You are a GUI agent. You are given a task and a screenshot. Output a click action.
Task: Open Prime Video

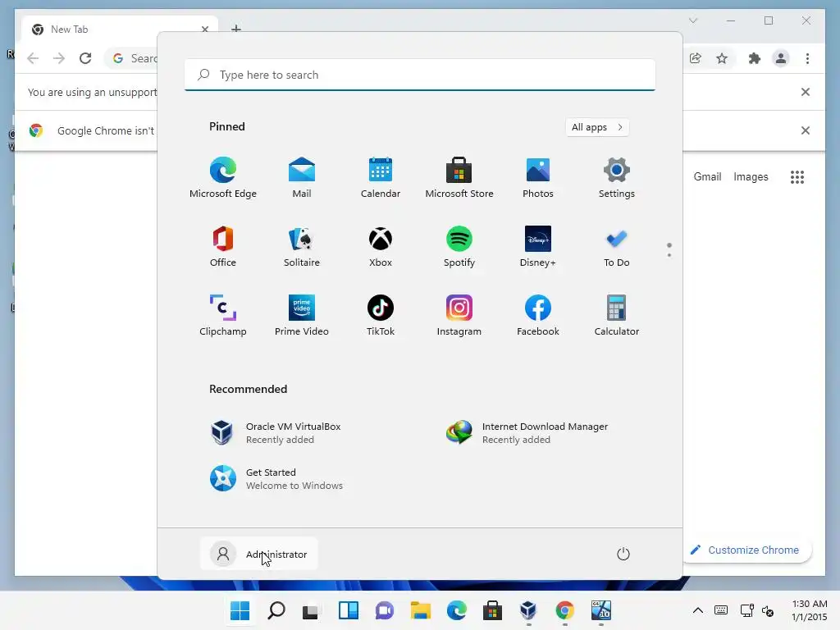(x=302, y=316)
